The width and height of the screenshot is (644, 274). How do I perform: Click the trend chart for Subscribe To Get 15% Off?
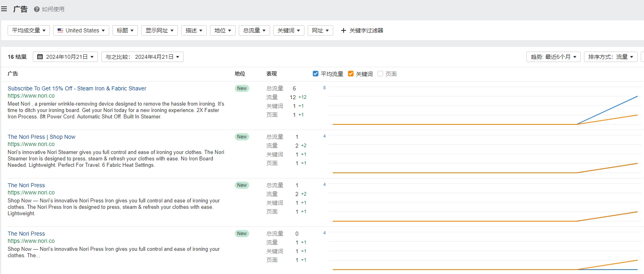click(485, 106)
